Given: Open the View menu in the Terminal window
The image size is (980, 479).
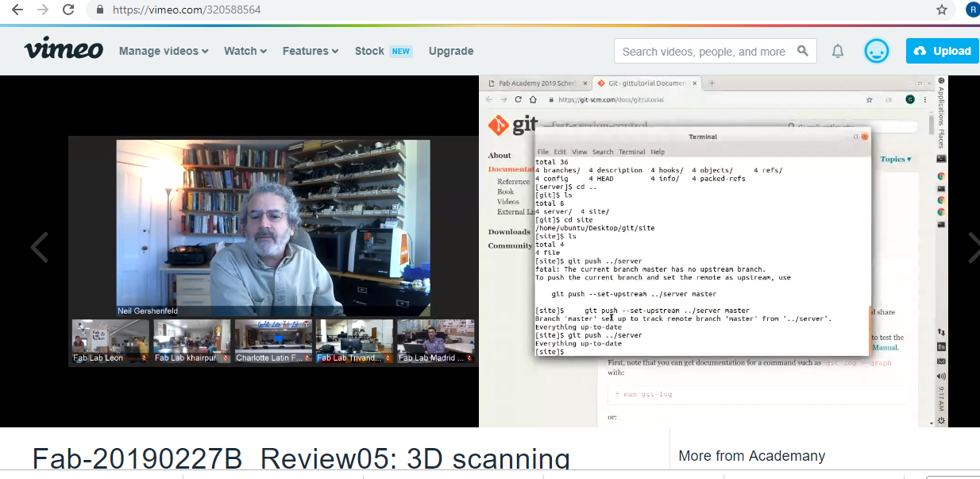Looking at the screenshot, I should point(579,152).
